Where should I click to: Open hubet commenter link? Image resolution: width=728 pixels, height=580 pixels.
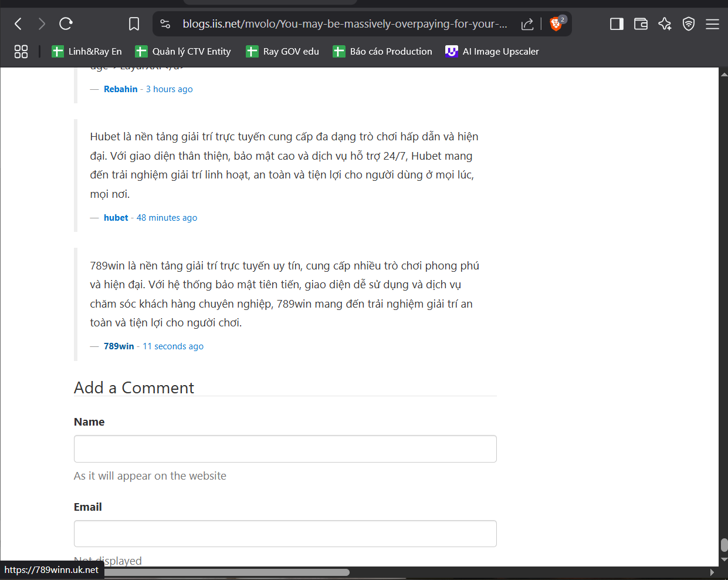click(x=116, y=218)
